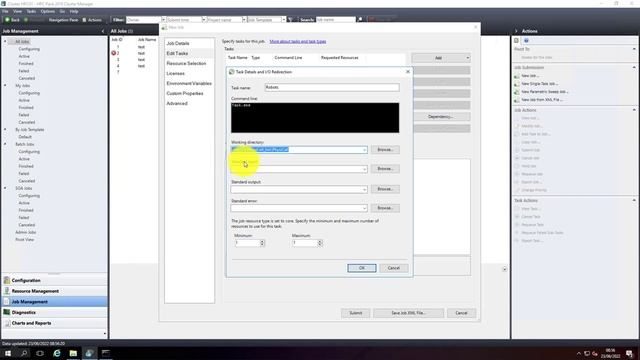Click Browse next to Standard output

(x=385, y=189)
